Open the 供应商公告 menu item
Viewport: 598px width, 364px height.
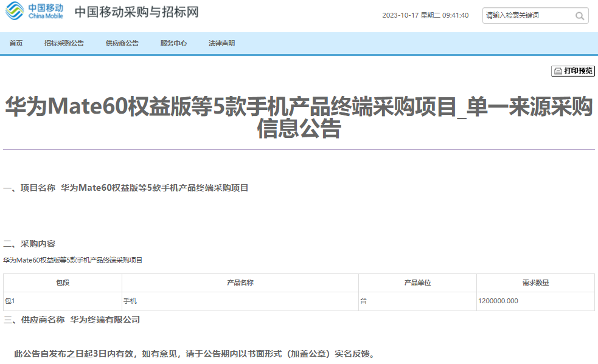[x=122, y=44]
